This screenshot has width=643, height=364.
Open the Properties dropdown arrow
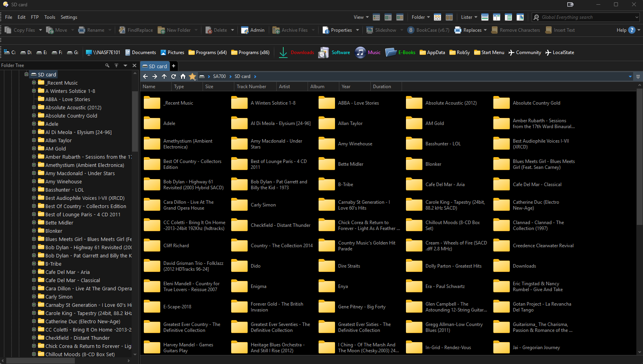coord(357,30)
